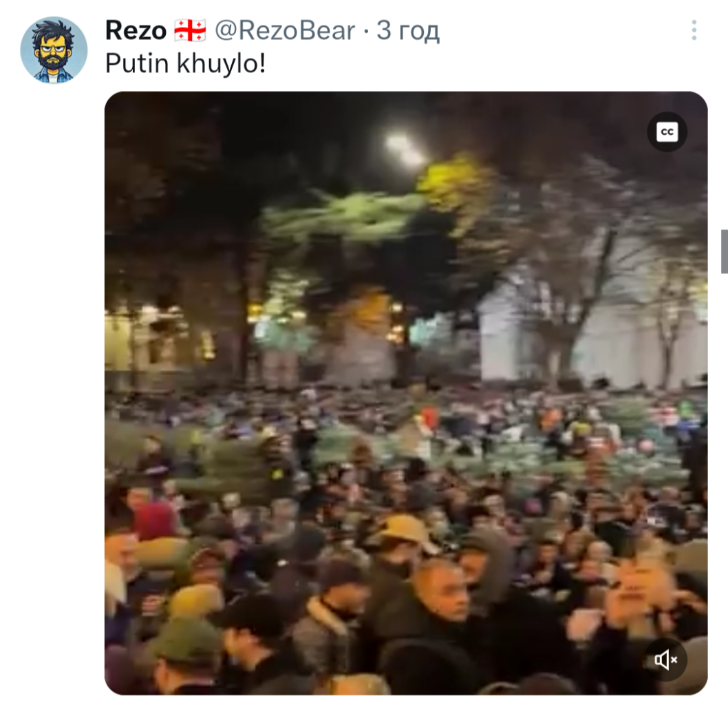This screenshot has width=728, height=705.
Task: Open the post via the "3 год" timestamp
Action: click(407, 31)
